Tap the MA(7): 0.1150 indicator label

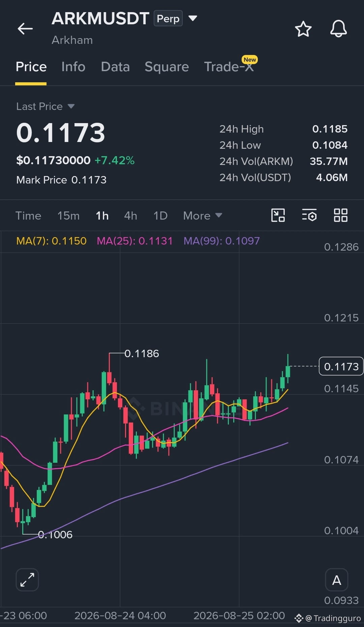(51, 241)
